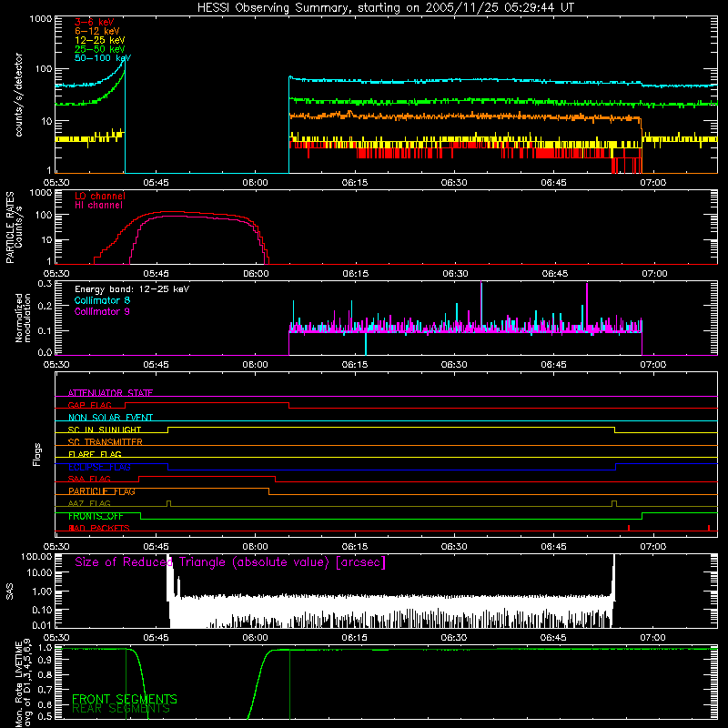This screenshot has height=728, width=728.
Task: Click the Energy band: 12-25 keV text
Action: (132, 289)
